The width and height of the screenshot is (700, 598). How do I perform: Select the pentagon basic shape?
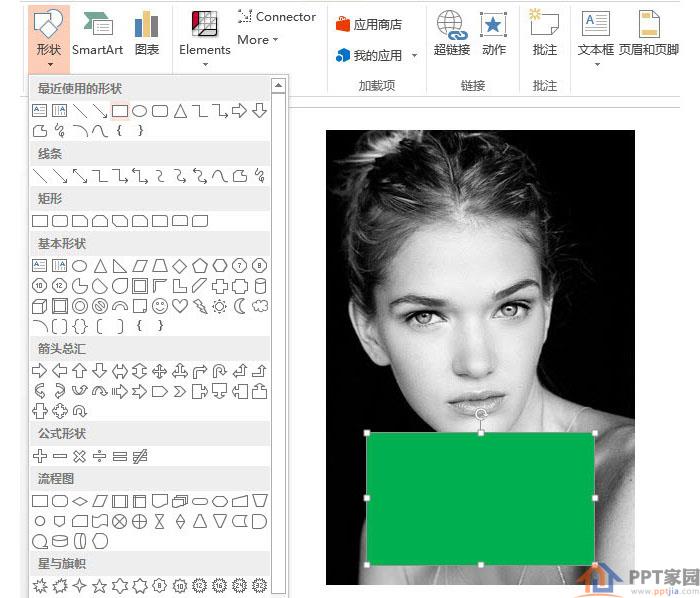[200, 266]
